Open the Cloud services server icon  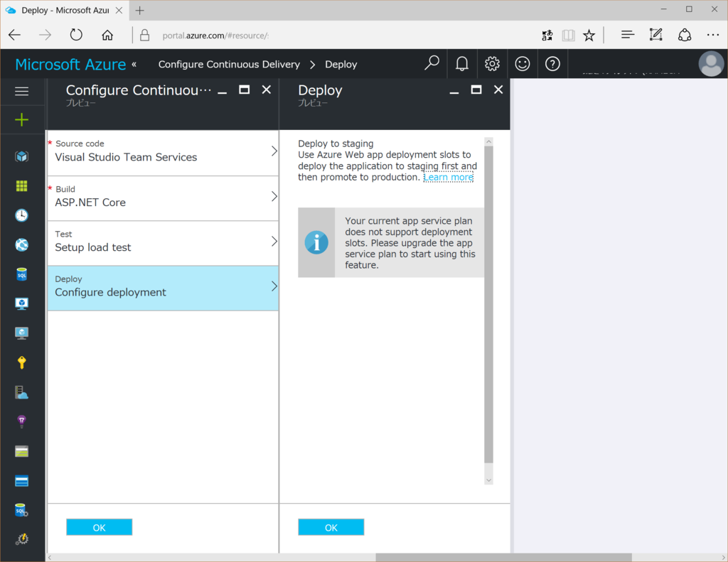click(22, 393)
